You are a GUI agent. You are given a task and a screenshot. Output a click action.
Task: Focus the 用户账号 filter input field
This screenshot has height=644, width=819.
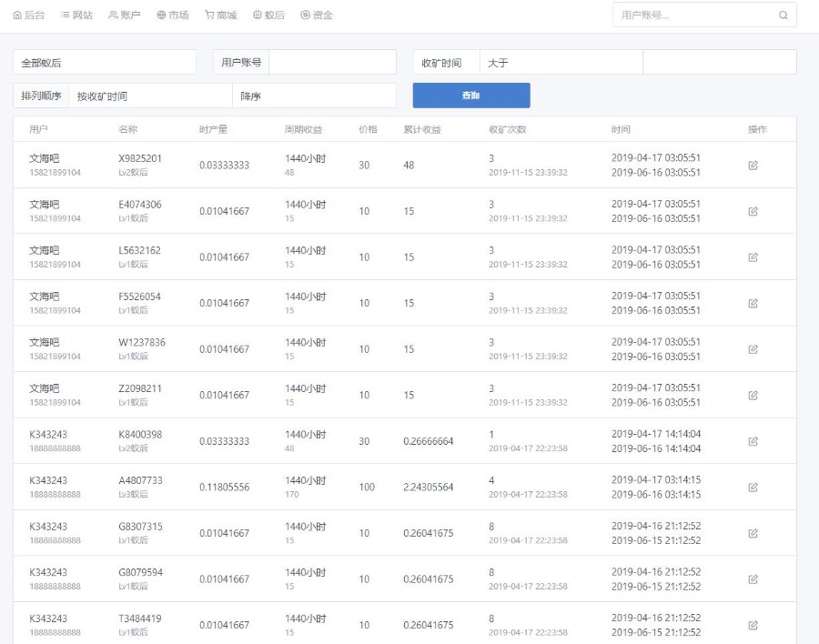[x=332, y=63]
